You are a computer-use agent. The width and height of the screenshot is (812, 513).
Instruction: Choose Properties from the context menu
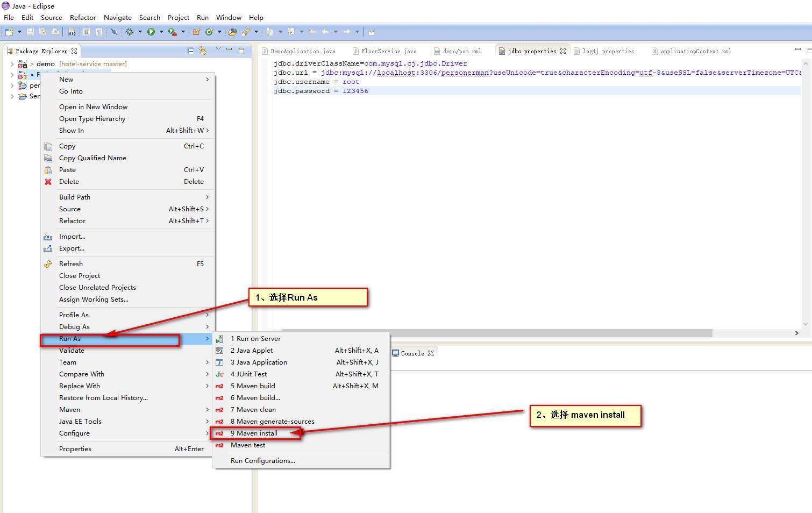[x=128, y=449]
